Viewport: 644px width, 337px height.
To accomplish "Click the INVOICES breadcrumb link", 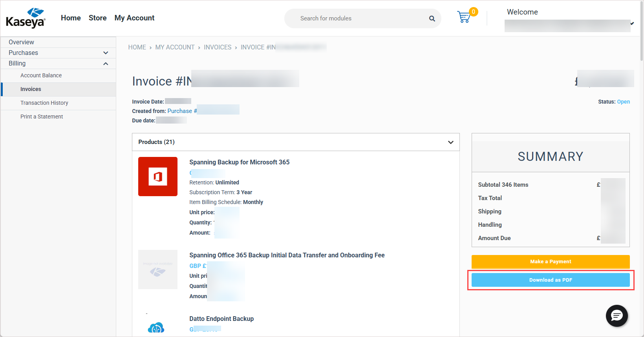I will [x=218, y=47].
